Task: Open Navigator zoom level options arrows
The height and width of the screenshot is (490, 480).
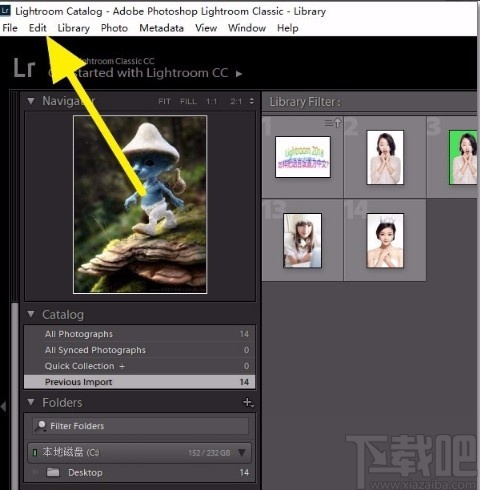Action: point(252,101)
